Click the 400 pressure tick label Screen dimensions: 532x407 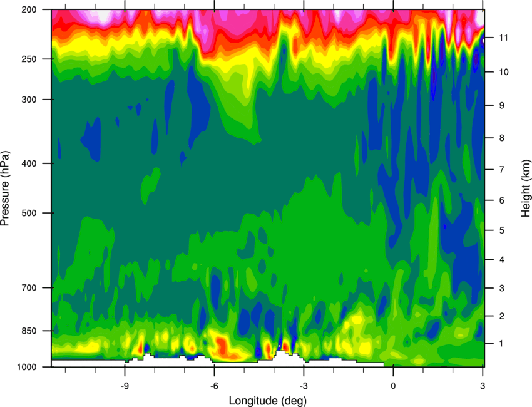(x=29, y=163)
